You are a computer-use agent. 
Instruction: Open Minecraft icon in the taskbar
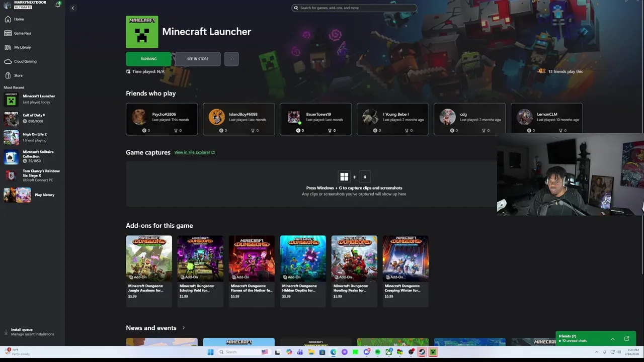(x=433, y=352)
